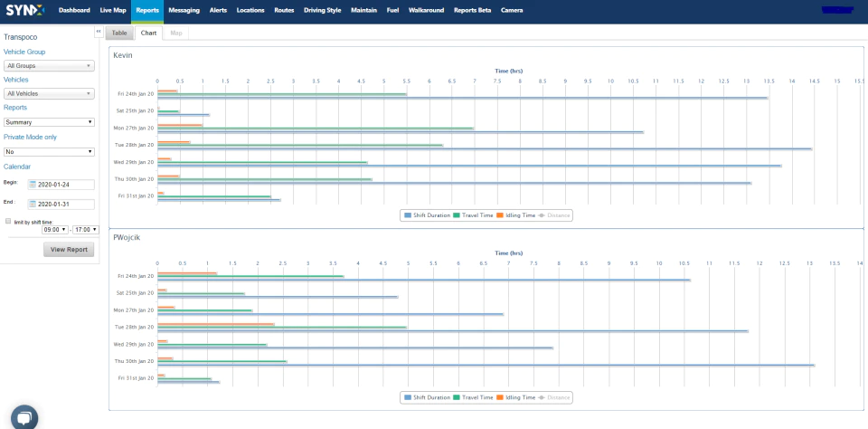Viewport: 868px width, 429px height.
Task: Click the Begin date input field
Action: (61, 185)
